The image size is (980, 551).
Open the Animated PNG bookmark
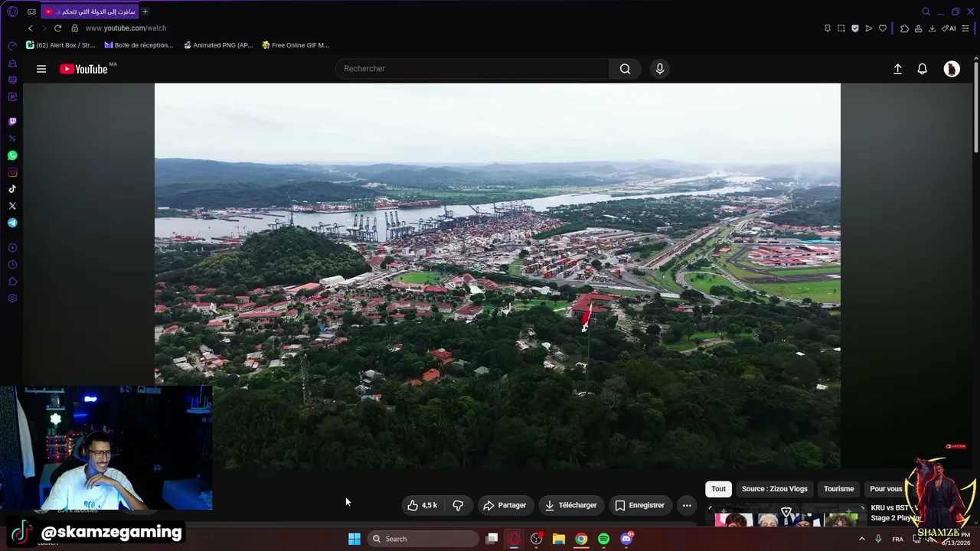coord(218,45)
